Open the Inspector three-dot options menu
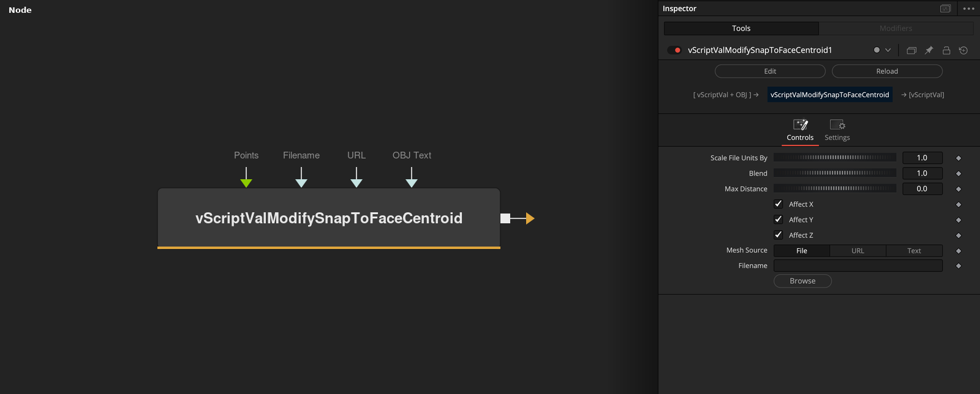This screenshot has height=394, width=980. tap(968, 9)
